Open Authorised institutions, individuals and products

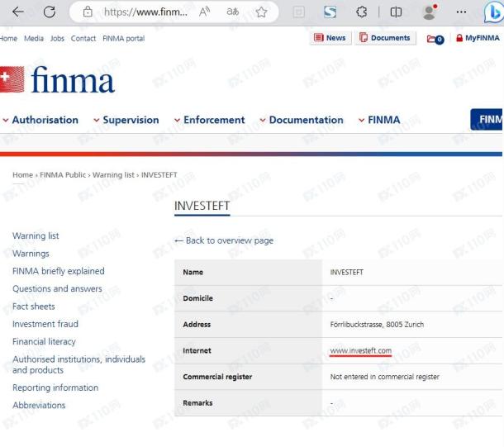click(x=78, y=364)
